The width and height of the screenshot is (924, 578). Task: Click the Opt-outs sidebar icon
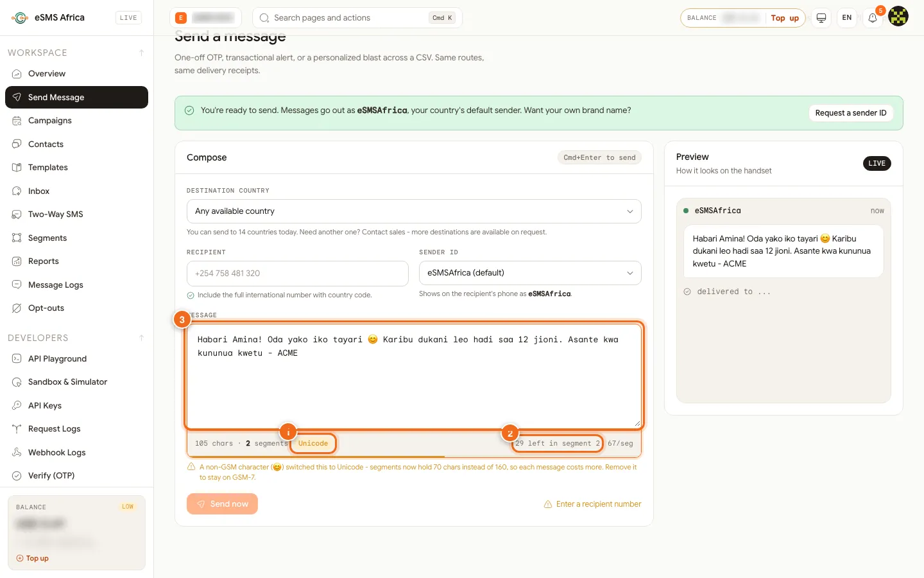pyautogui.click(x=17, y=308)
